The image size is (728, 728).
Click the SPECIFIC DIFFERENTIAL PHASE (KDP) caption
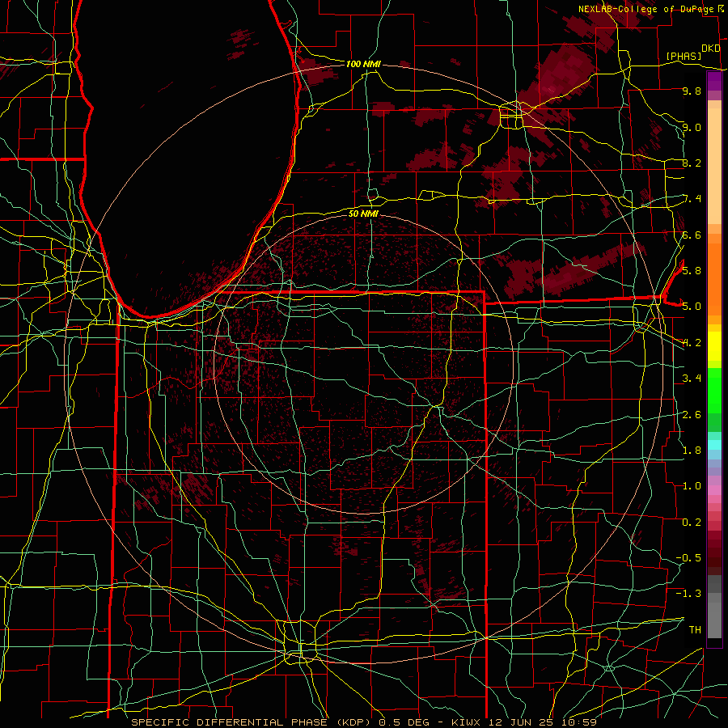pos(252,722)
